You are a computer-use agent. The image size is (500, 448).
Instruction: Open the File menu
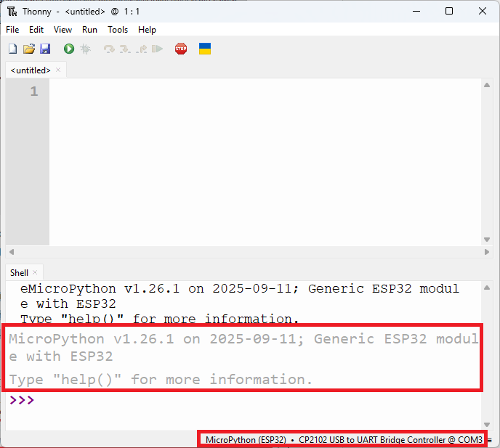(12, 30)
